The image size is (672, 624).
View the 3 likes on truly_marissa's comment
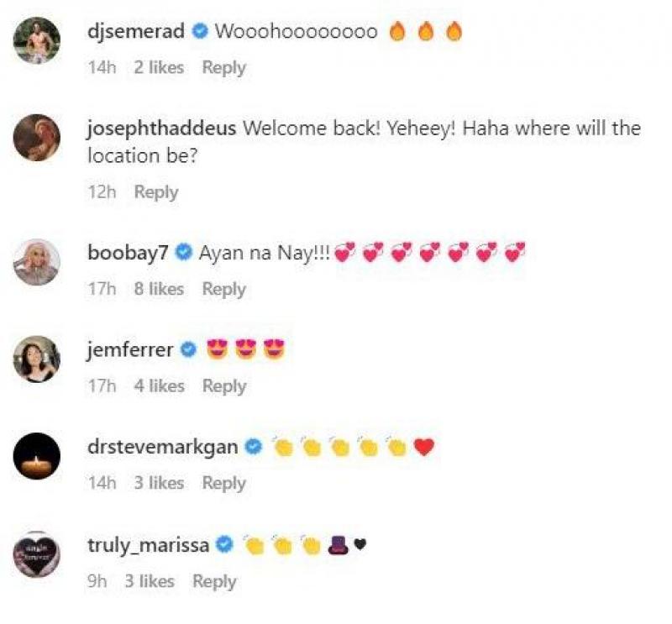(150, 581)
